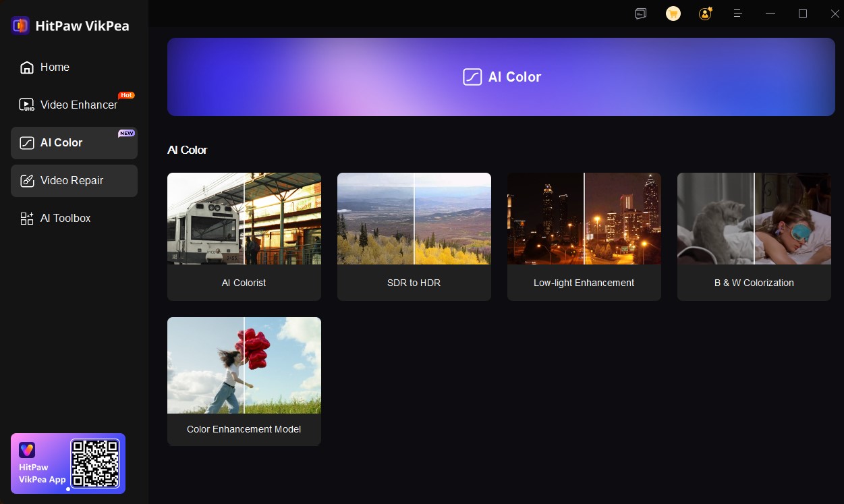Open the feedback messages icon
Viewport: 844px width, 504px height.
click(641, 13)
